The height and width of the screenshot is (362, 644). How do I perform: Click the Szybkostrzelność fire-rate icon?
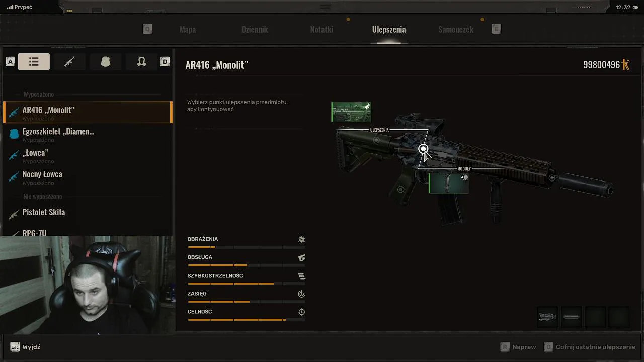click(301, 276)
